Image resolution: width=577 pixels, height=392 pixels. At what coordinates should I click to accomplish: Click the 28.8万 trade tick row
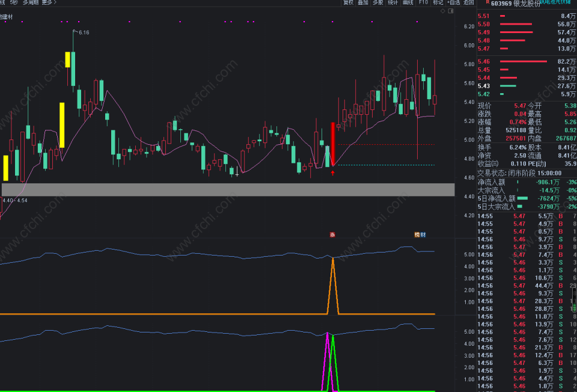[527, 309]
